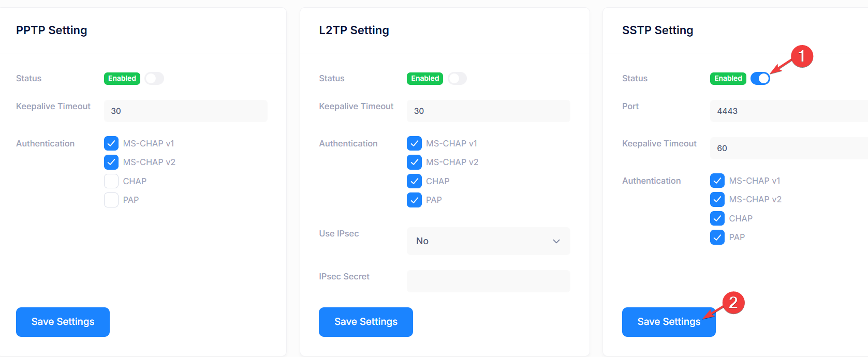Viewport: 868px width, 357px height.
Task: Click the SSTP Port field showing 4443
Action: [789, 111]
